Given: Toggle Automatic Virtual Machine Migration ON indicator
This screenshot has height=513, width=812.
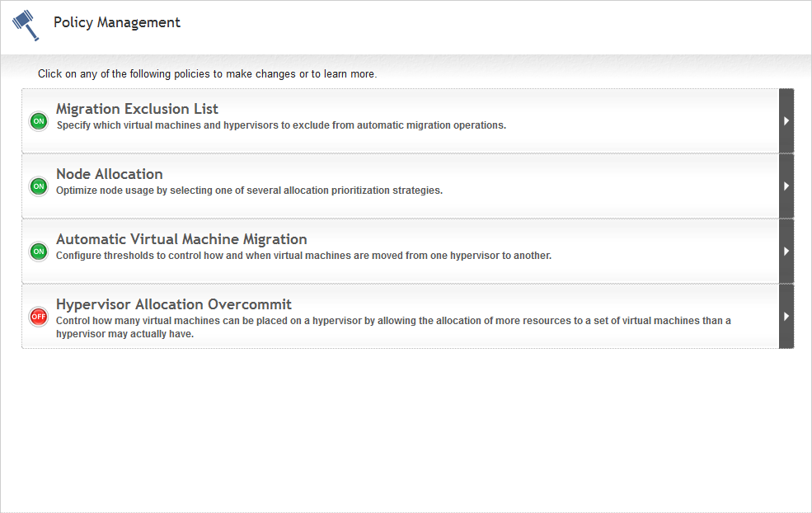Looking at the screenshot, I should (x=39, y=252).
